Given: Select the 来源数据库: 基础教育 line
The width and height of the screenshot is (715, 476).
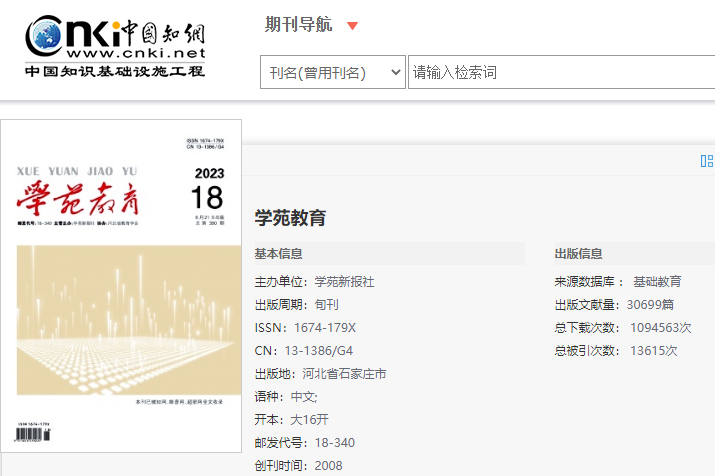Looking at the screenshot, I should (618, 282).
